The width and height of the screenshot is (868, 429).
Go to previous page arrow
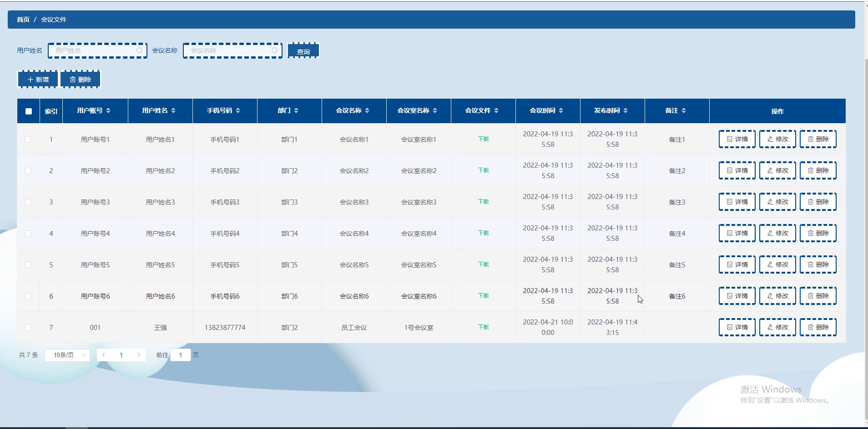(104, 355)
